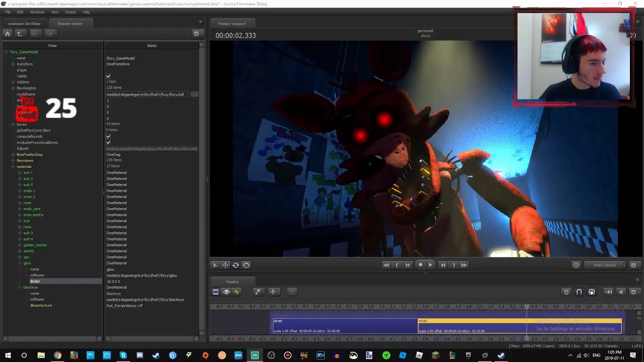Screen dimensions: 644x362
Task: Mute audio with the speaker icon
Action: (x=621, y=292)
